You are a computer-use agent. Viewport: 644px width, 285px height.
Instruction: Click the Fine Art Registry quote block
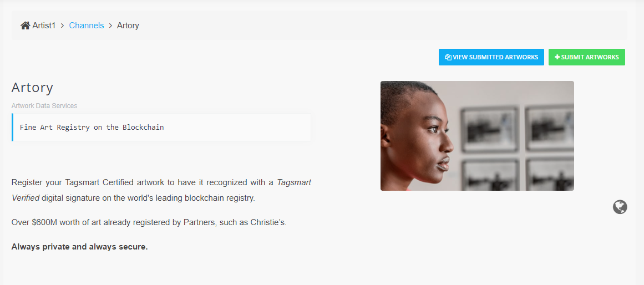pyautogui.click(x=161, y=128)
